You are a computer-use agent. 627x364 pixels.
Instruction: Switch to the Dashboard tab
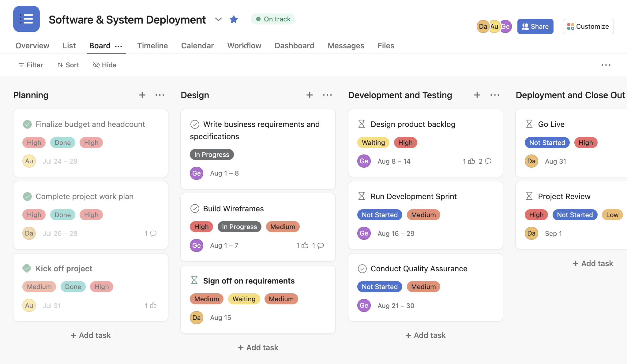click(x=295, y=45)
